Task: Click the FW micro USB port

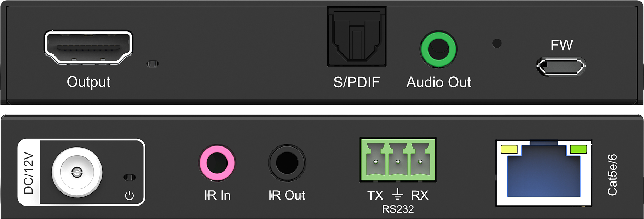Action: click(x=561, y=67)
